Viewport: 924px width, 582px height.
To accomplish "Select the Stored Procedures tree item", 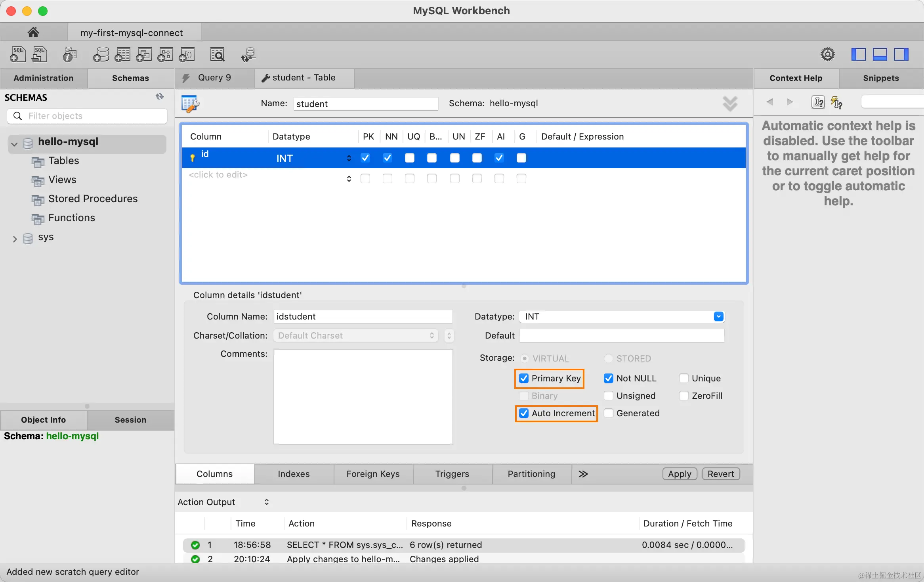I will [93, 199].
